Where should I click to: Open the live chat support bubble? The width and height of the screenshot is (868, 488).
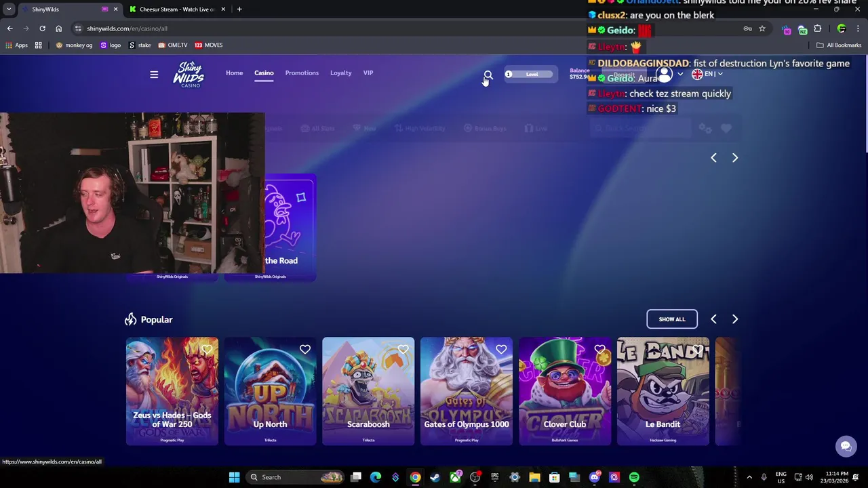coord(846,446)
